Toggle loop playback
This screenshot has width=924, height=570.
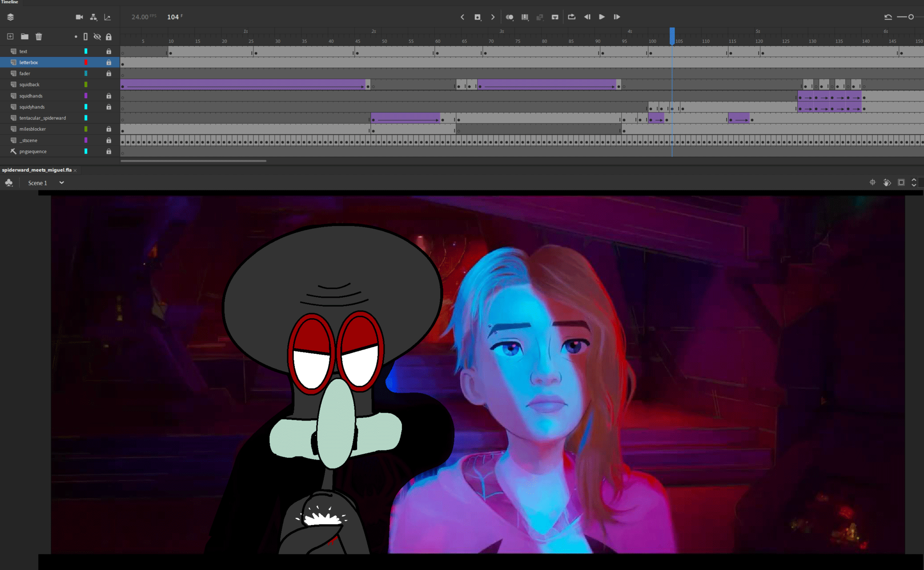point(572,17)
